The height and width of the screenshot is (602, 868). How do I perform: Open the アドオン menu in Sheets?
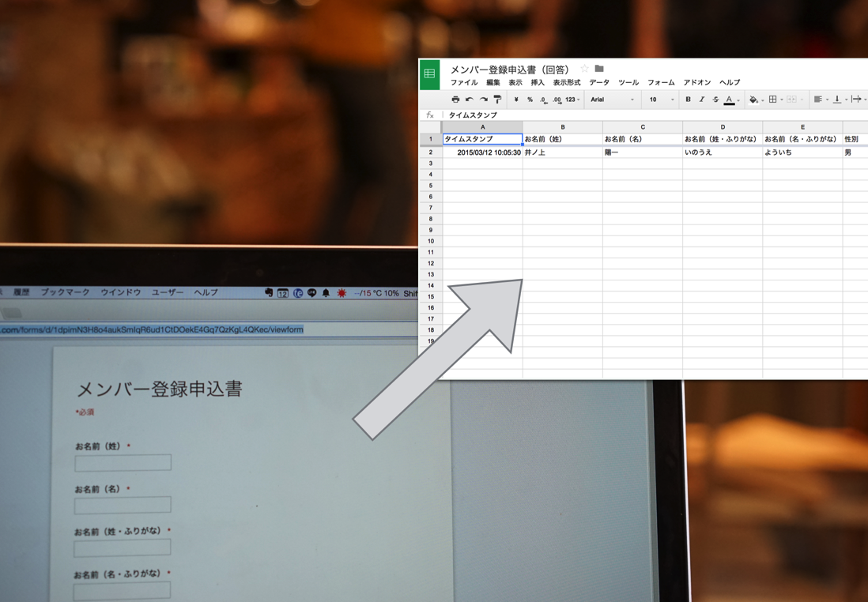click(697, 82)
